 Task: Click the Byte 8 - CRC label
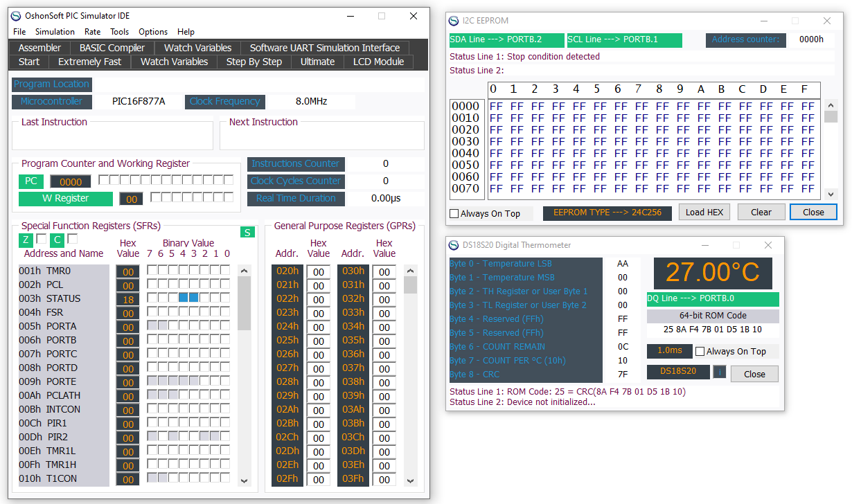pos(474,375)
